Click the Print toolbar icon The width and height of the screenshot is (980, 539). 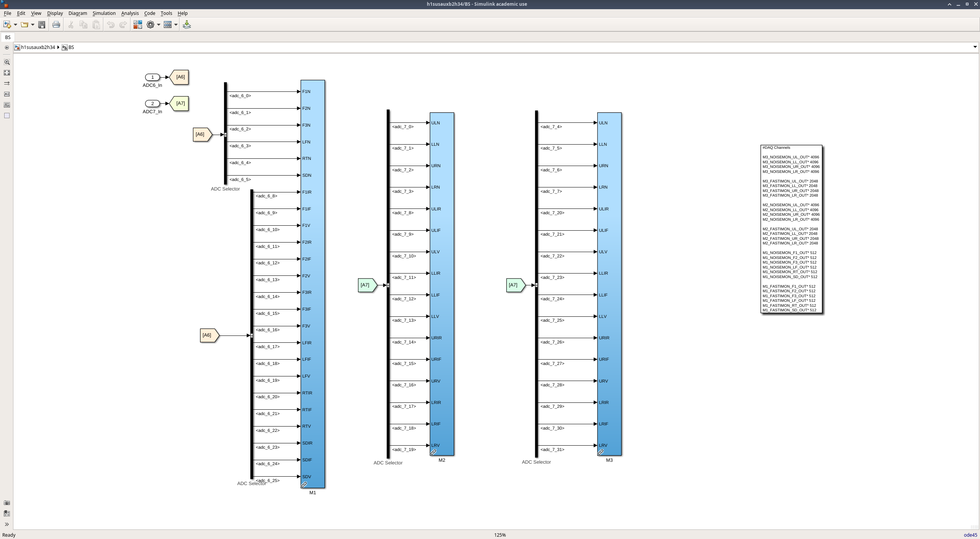56,25
